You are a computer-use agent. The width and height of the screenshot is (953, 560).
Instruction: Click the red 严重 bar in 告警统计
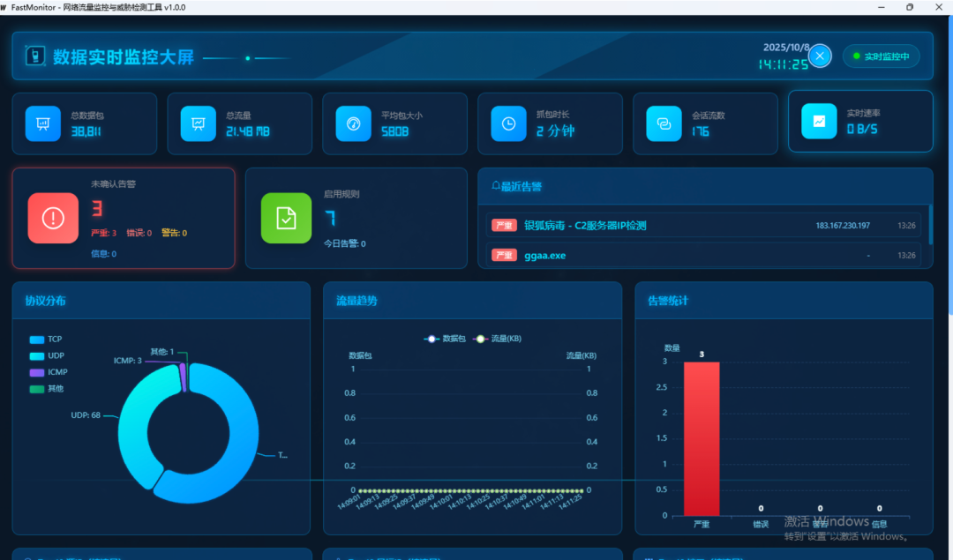[702, 438]
